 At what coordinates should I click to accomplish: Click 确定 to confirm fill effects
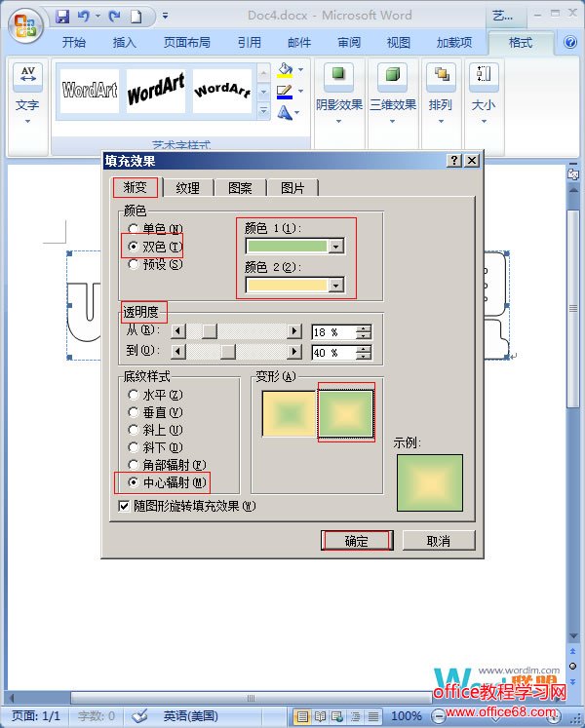click(357, 541)
